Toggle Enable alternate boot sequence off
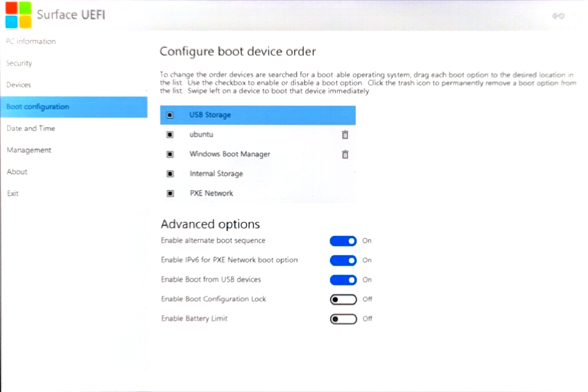 [x=343, y=241]
